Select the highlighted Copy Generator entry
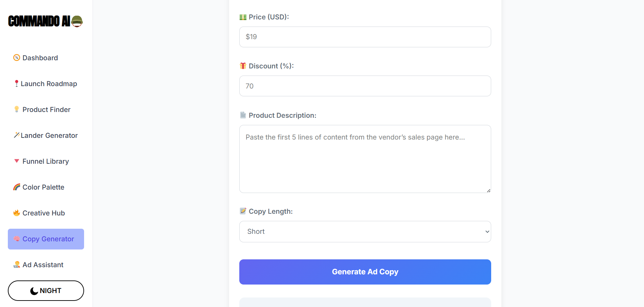 46,239
